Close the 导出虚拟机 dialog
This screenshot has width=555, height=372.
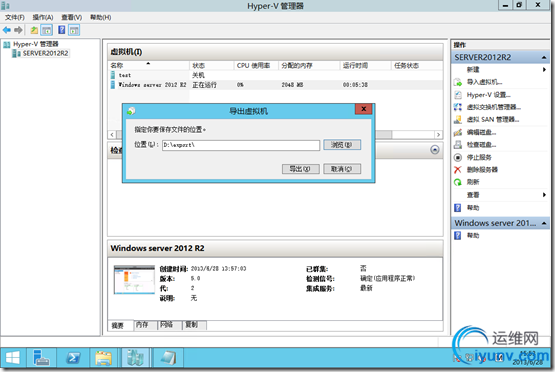pos(364,109)
